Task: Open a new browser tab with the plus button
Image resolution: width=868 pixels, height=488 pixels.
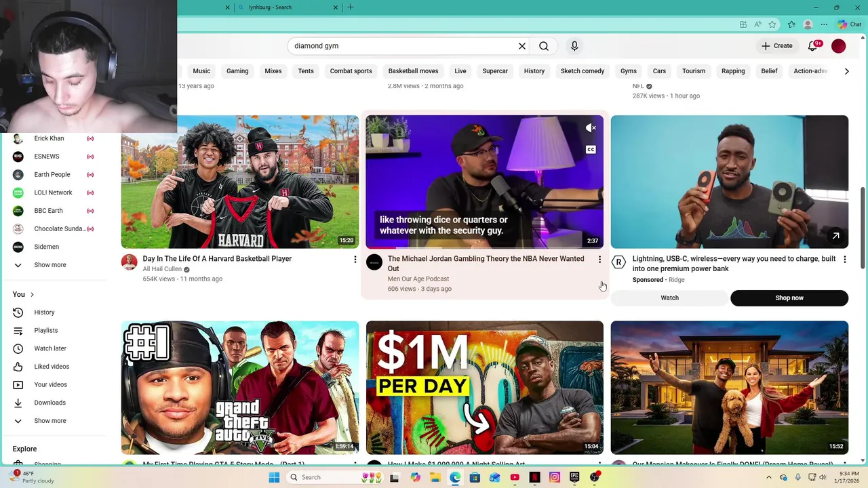Action: coord(351,7)
